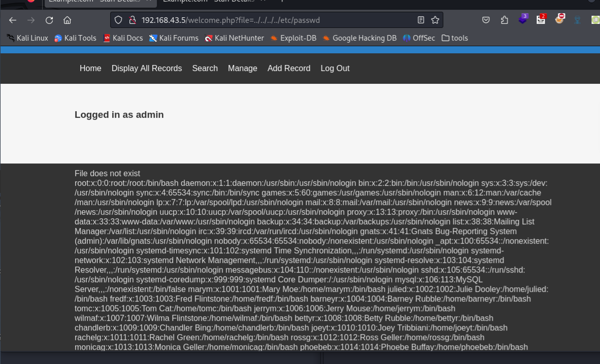Open the Kali NetHunter bookmark
The image size is (600, 364).
coord(234,38)
